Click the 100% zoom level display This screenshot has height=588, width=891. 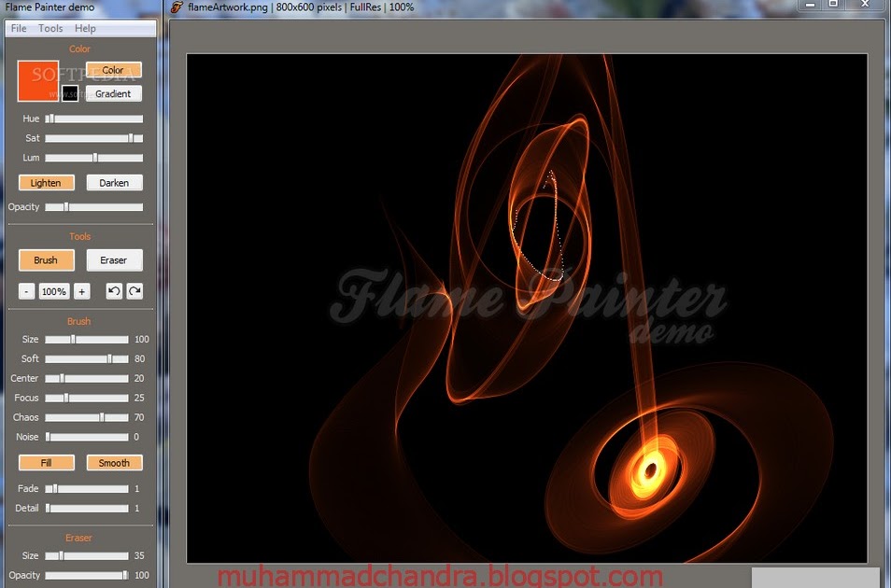click(x=53, y=291)
